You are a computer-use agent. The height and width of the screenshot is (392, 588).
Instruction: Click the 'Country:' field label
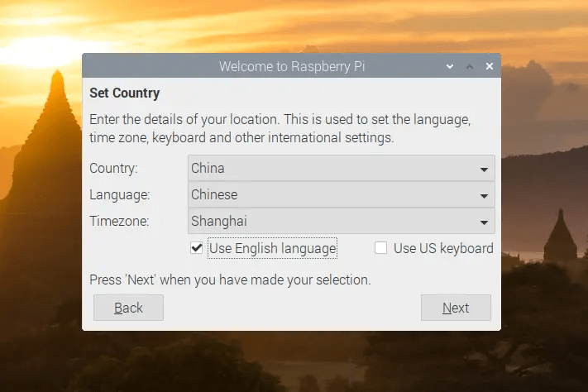(x=114, y=169)
